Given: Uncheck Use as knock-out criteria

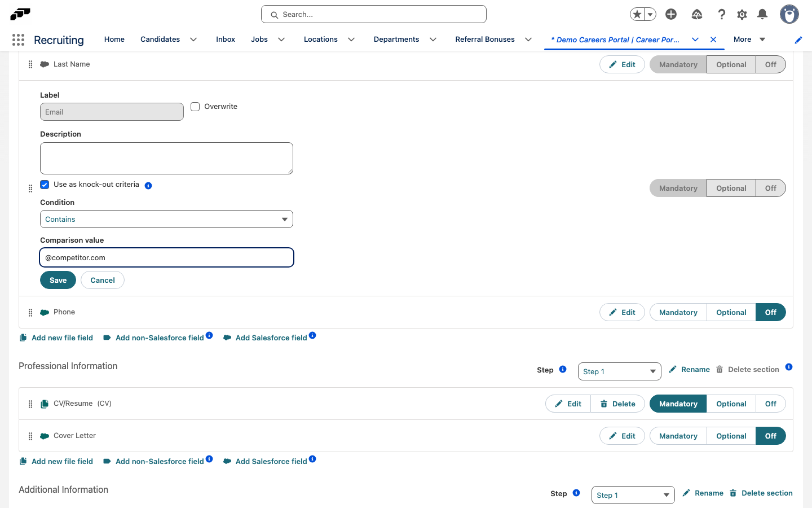Looking at the screenshot, I should pyautogui.click(x=45, y=185).
